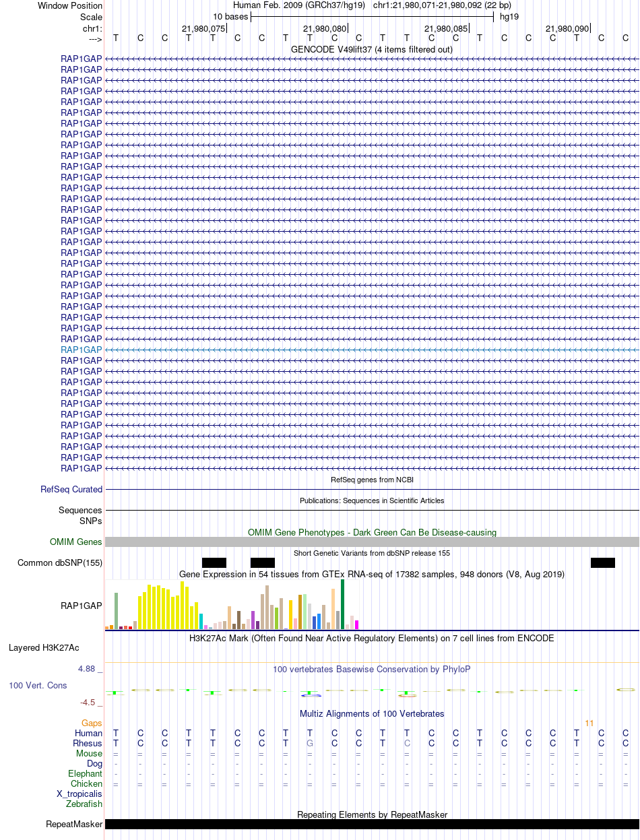
Task: Click the 21,980,080 position marker
Action: coord(325,28)
